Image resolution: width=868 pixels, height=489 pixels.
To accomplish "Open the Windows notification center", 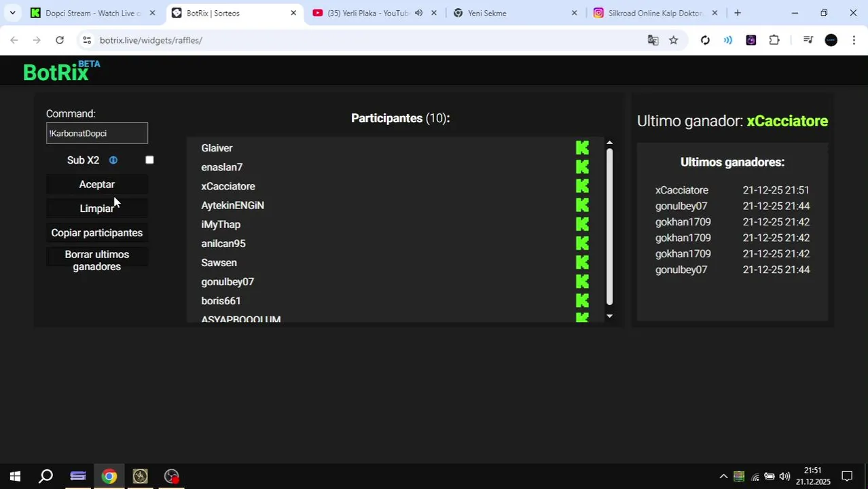I will click(847, 476).
